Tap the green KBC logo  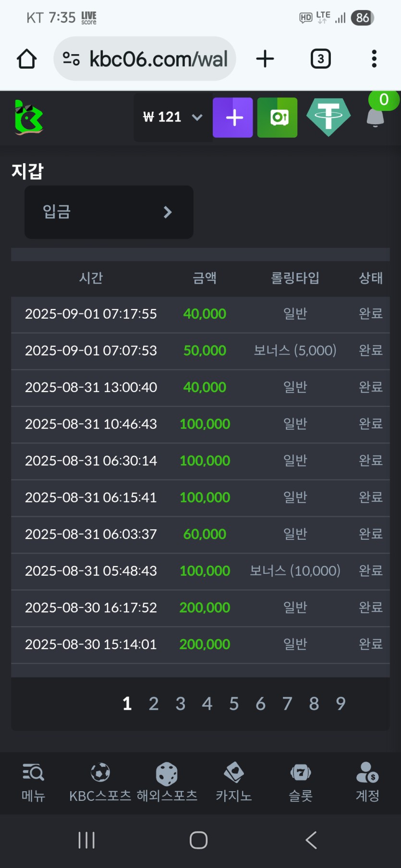28,117
